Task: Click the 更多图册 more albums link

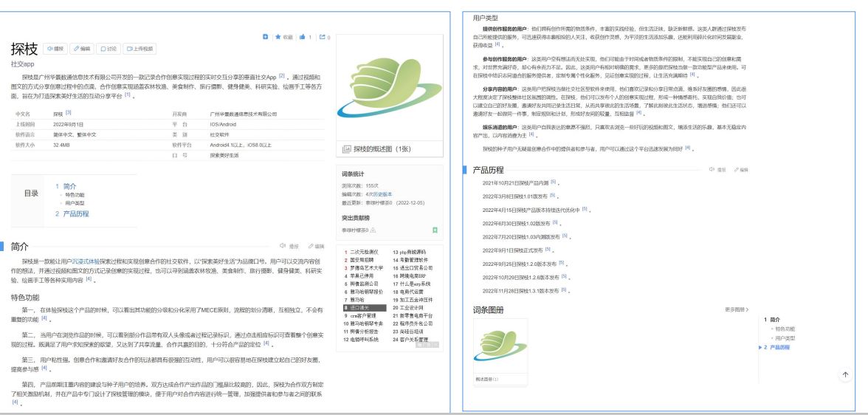Action: 737,309
